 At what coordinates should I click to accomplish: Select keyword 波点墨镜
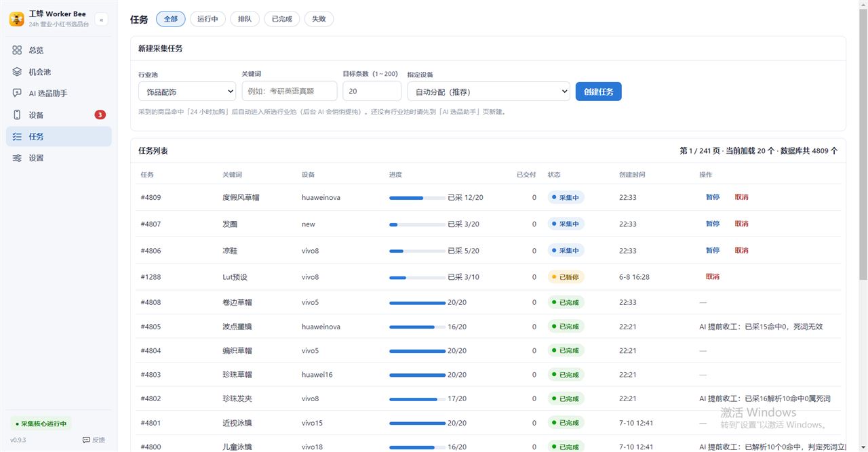pyautogui.click(x=237, y=327)
